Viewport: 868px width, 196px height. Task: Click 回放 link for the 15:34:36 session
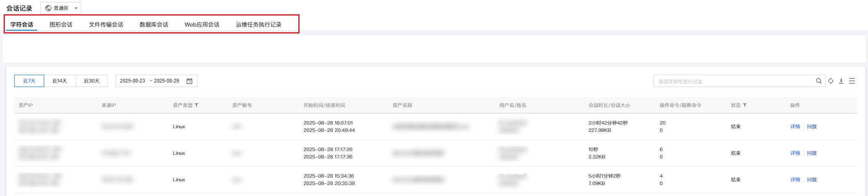point(812,180)
